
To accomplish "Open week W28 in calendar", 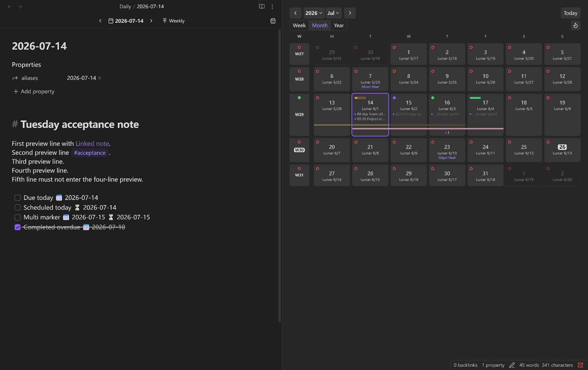I will [x=299, y=79].
